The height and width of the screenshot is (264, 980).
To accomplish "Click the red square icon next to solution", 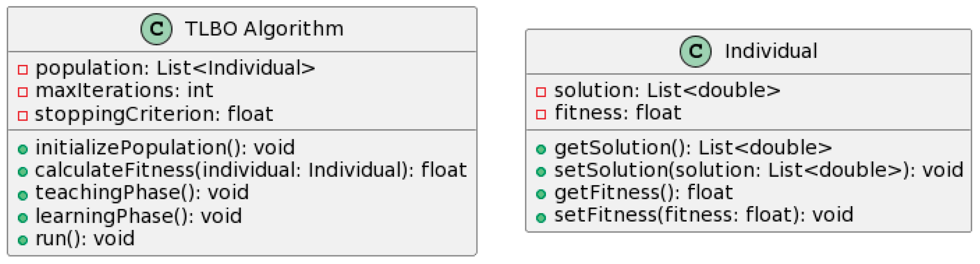I will click(x=541, y=92).
